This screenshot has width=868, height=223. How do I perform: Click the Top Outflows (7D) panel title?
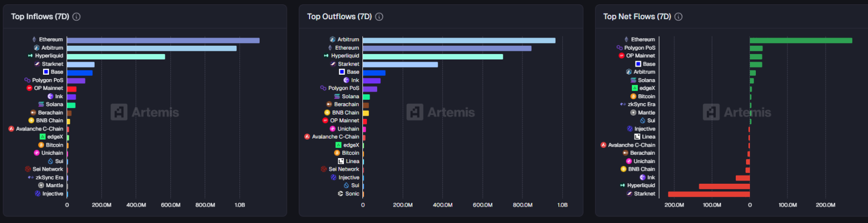pyautogui.click(x=339, y=17)
